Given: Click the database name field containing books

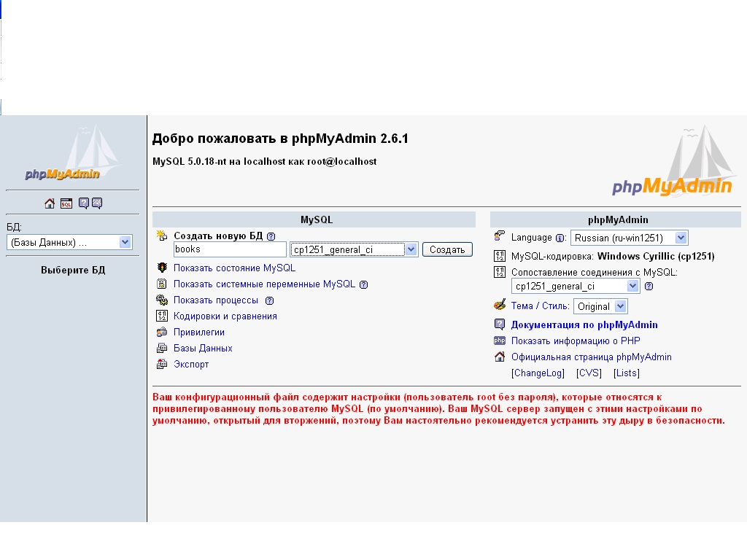Looking at the screenshot, I should tap(230, 249).
